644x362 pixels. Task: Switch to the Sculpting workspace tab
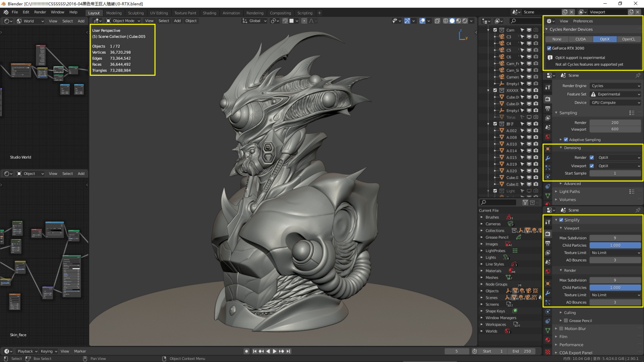point(136,13)
